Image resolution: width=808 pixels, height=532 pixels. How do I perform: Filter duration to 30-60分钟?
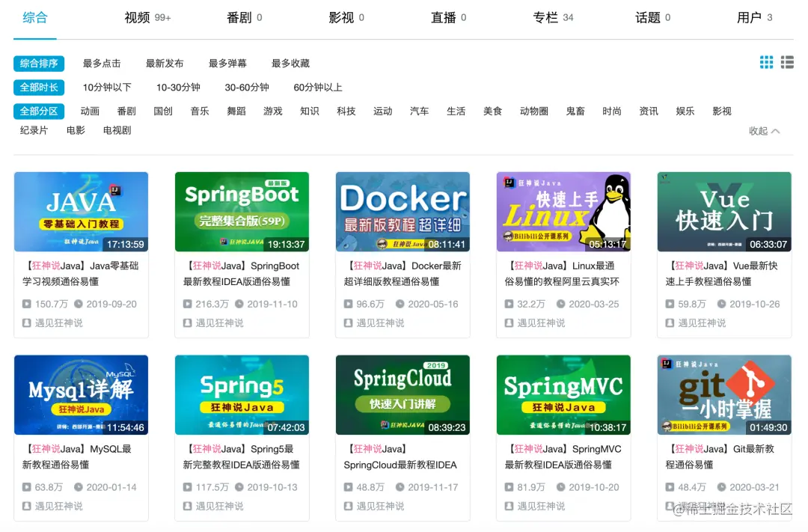[246, 87]
